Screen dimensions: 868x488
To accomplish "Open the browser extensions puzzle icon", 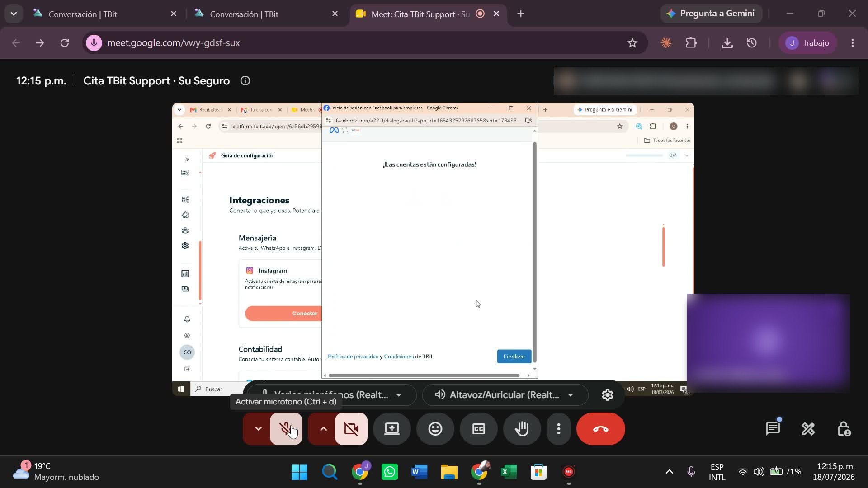I will pos(691,43).
